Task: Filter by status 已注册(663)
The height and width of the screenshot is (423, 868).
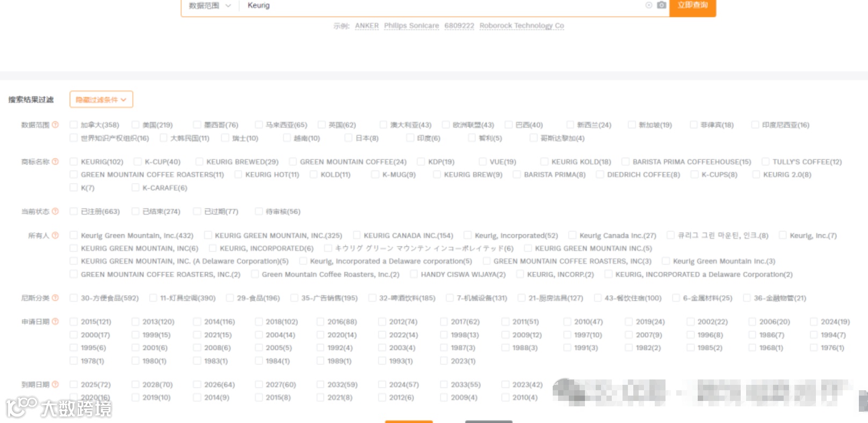Action: click(74, 212)
